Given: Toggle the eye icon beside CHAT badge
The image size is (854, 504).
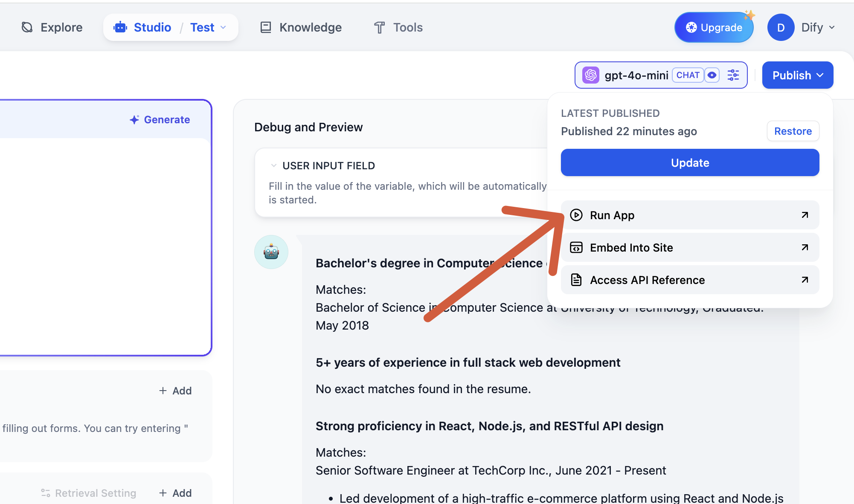Looking at the screenshot, I should (712, 75).
